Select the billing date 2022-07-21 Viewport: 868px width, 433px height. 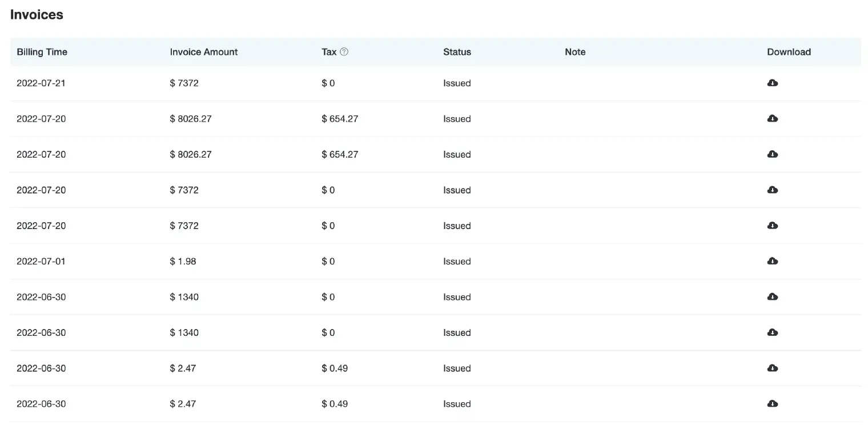pos(41,83)
